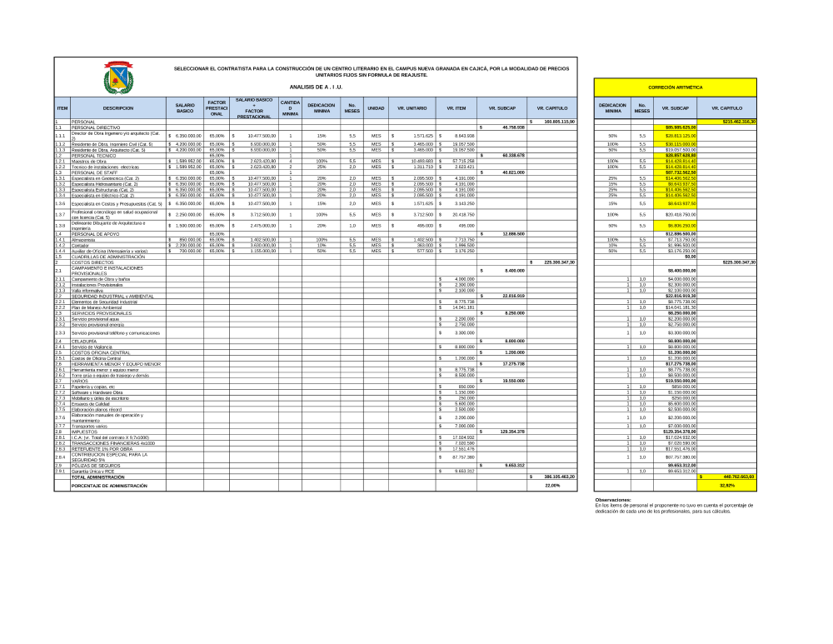Click the 'Valla informativa' row
This screenshot has height=644, width=833.
click(x=87, y=291)
